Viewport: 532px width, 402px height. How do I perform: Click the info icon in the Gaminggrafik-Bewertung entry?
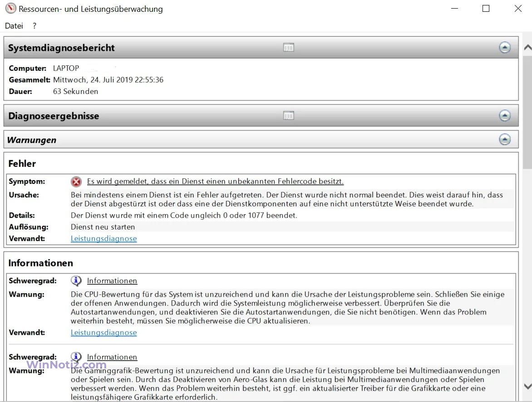click(76, 357)
